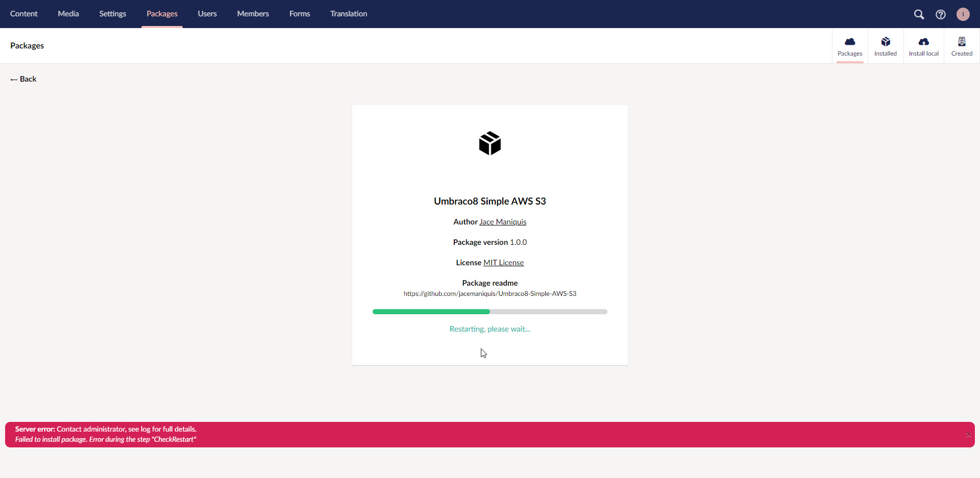
Task: Select the Packages section in navigation
Action: [162, 14]
